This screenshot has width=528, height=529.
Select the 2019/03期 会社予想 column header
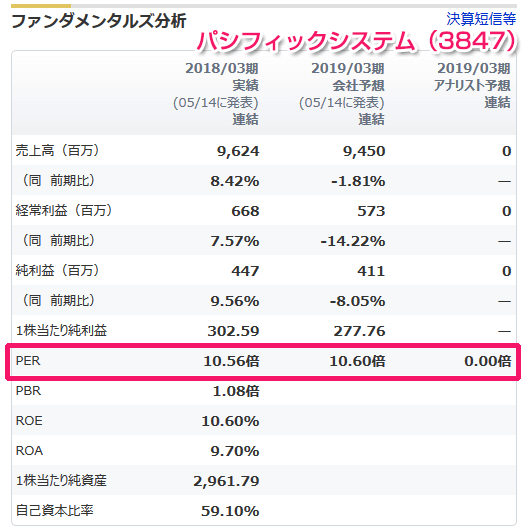342,94
